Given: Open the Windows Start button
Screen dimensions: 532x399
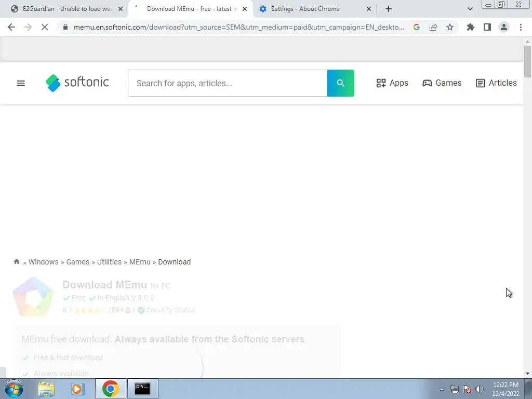Looking at the screenshot, I should coord(14,389).
